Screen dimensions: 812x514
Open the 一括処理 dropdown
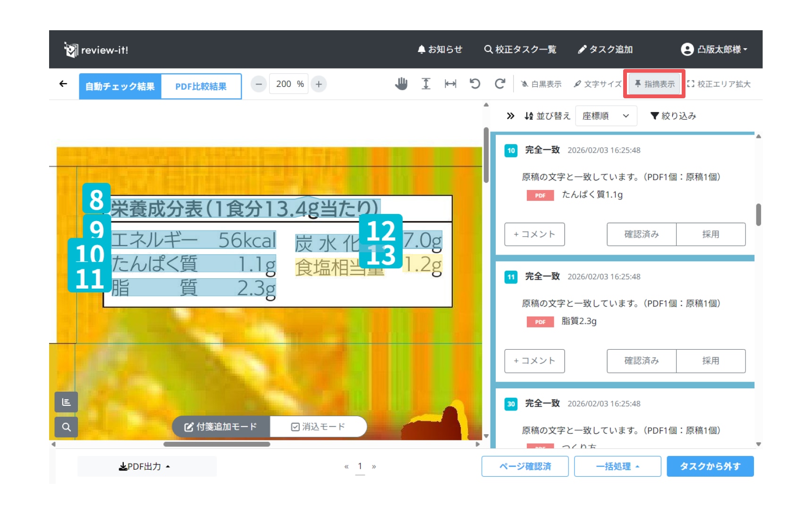point(617,467)
